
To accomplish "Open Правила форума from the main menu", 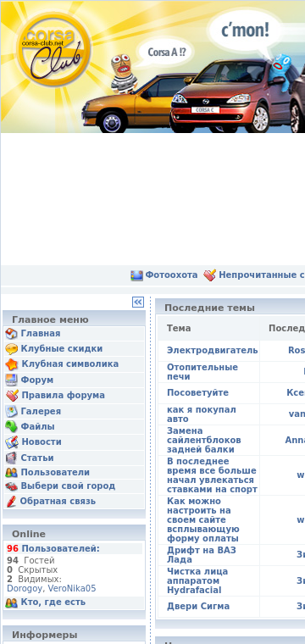I will pos(63,395).
